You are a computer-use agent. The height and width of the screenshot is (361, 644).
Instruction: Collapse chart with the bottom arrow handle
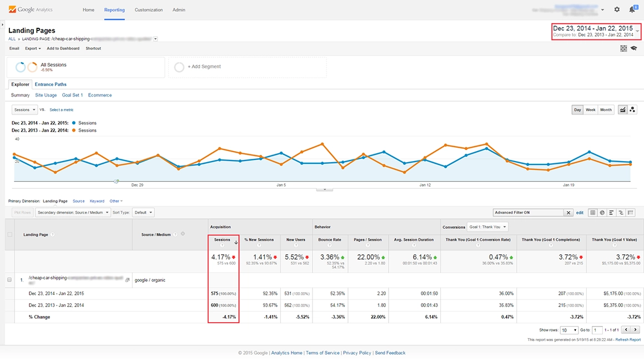[324, 189]
